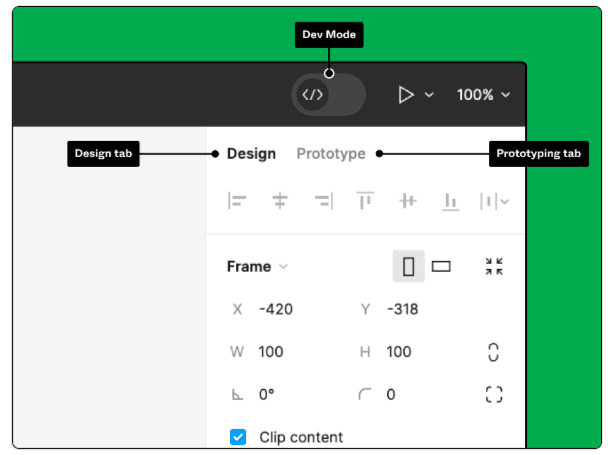Viewport: 613px width, 455px height.
Task: Toggle constrain proportions lock
Action: pos(494,351)
